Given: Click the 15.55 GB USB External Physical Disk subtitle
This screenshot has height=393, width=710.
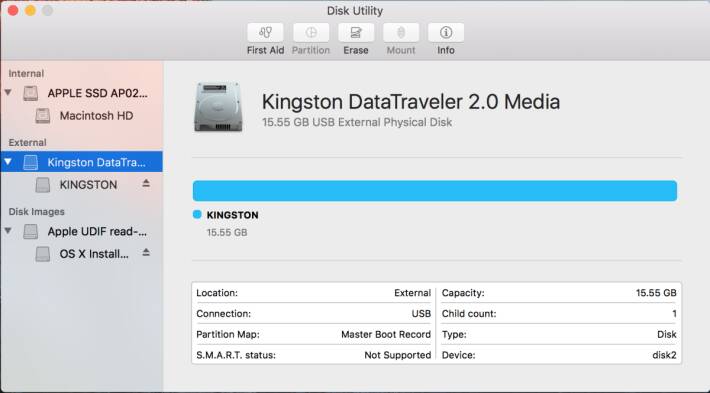Looking at the screenshot, I should coord(357,122).
